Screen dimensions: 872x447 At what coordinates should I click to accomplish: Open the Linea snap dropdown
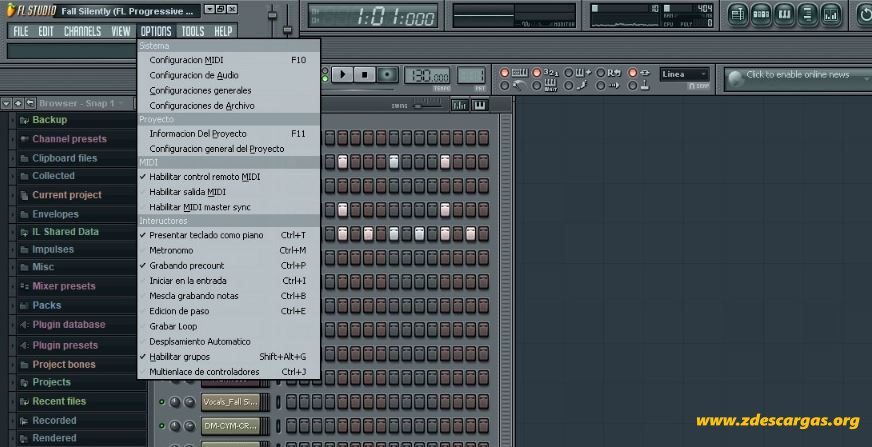685,74
